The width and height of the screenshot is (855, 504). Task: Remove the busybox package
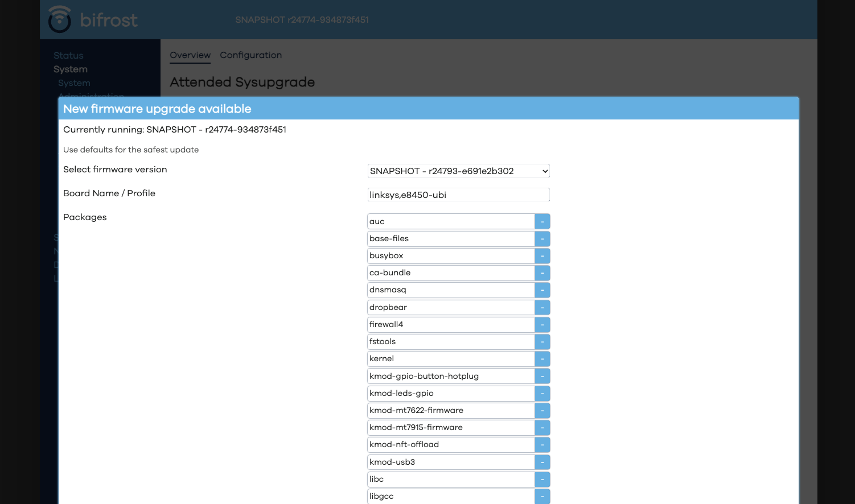tap(542, 255)
